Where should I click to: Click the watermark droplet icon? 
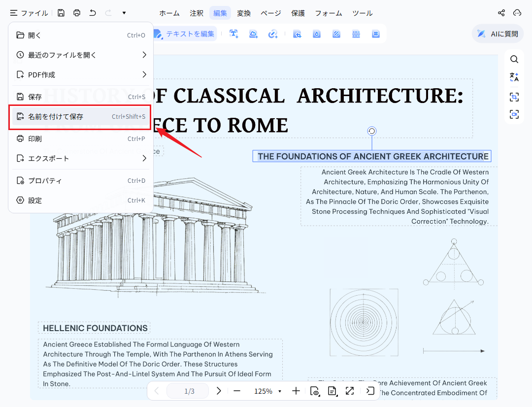317,34
